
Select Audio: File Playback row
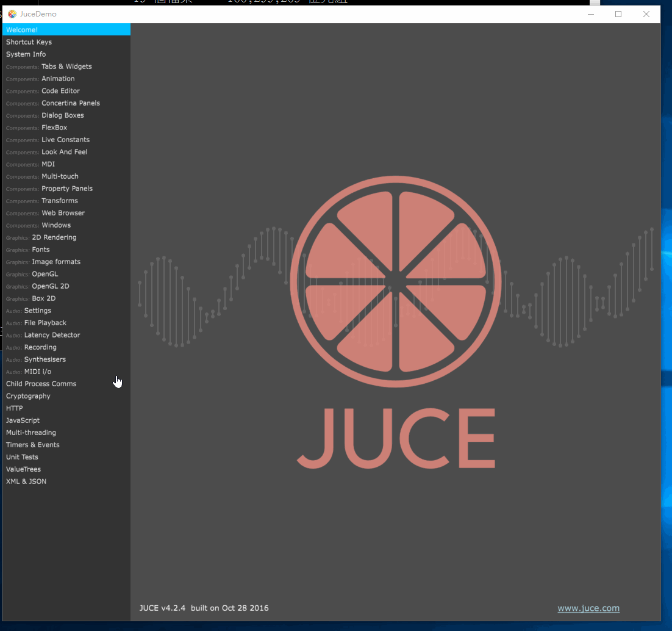click(66, 323)
